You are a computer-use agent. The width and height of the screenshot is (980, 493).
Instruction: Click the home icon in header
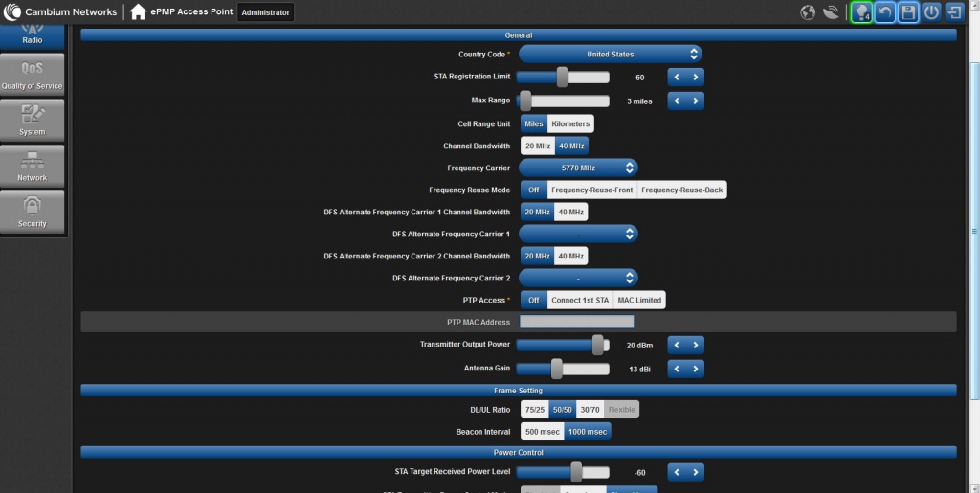pyautogui.click(x=139, y=12)
